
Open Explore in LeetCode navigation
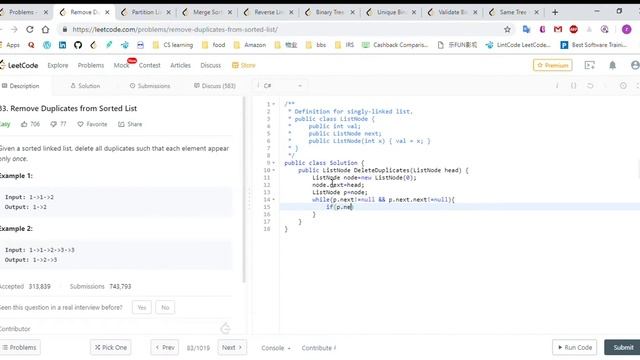58,65
